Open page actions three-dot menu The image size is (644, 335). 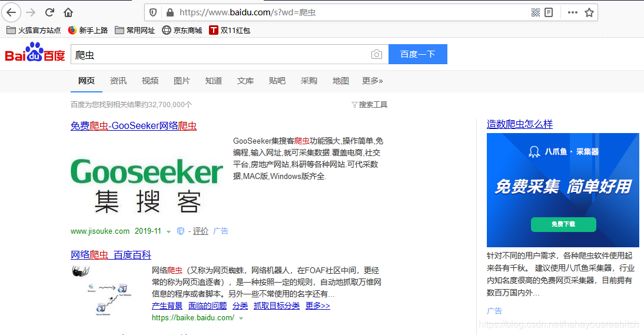573,12
